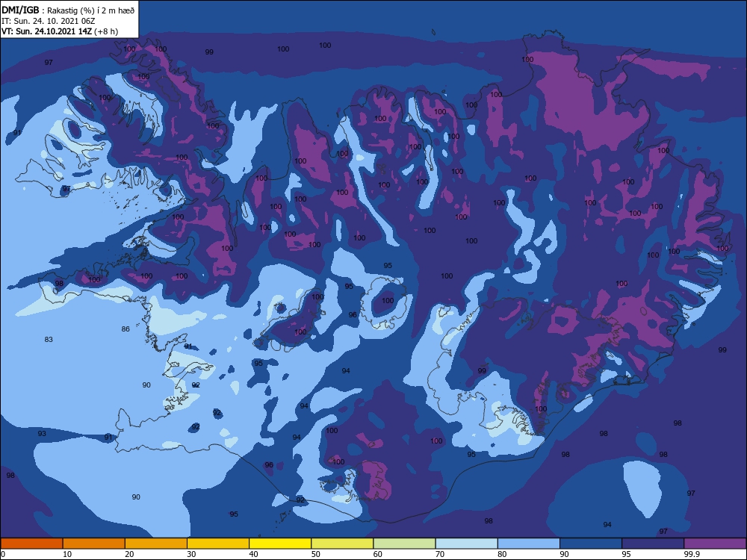The image size is (747, 560).
Task: Click the '86' humidity value on the map
Action: click(x=125, y=329)
